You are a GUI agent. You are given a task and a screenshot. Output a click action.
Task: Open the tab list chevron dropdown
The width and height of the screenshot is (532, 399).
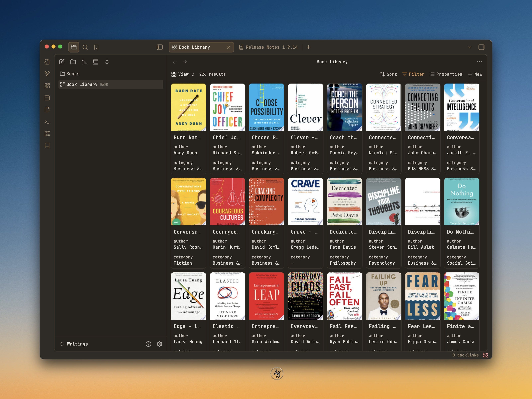pos(469,47)
